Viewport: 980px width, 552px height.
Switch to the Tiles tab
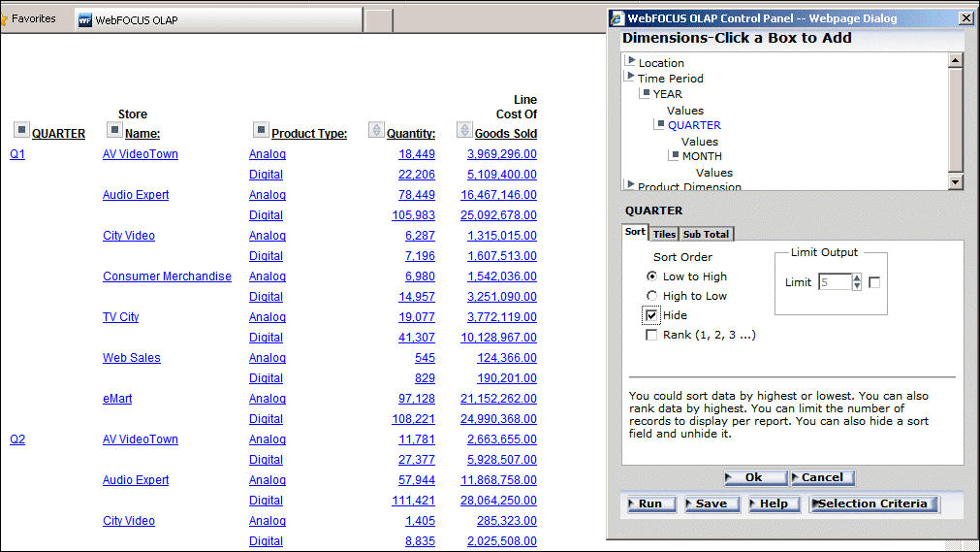point(664,234)
